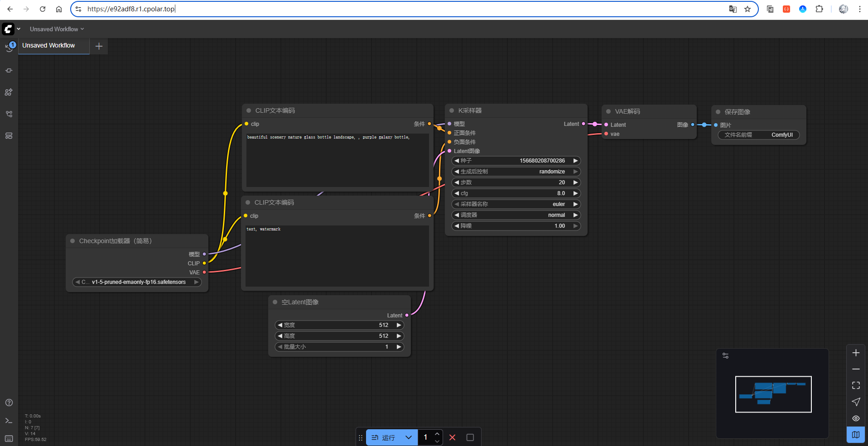The height and width of the screenshot is (446, 868).
Task: Expand the Unsaved Workflow breadcrumb dropdown
Action: tap(57, 29)
